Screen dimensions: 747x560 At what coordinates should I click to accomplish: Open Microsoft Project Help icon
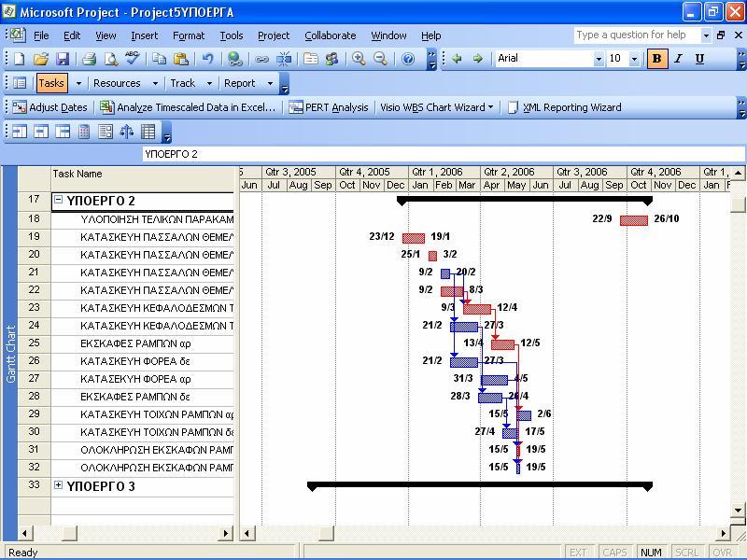pyautogui.click(x=408, y=59)
